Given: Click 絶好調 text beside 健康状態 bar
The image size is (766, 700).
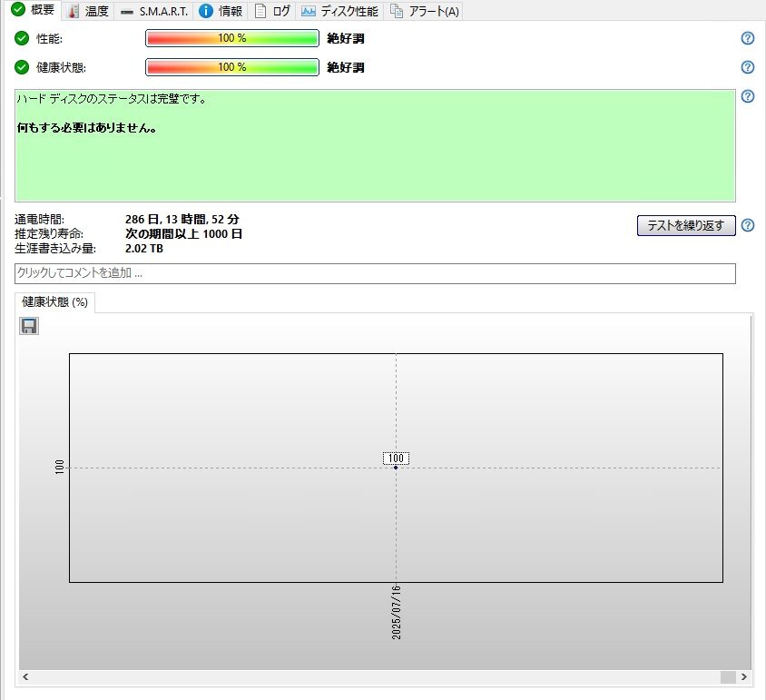Looking at the screenshot, I should 346,67.
